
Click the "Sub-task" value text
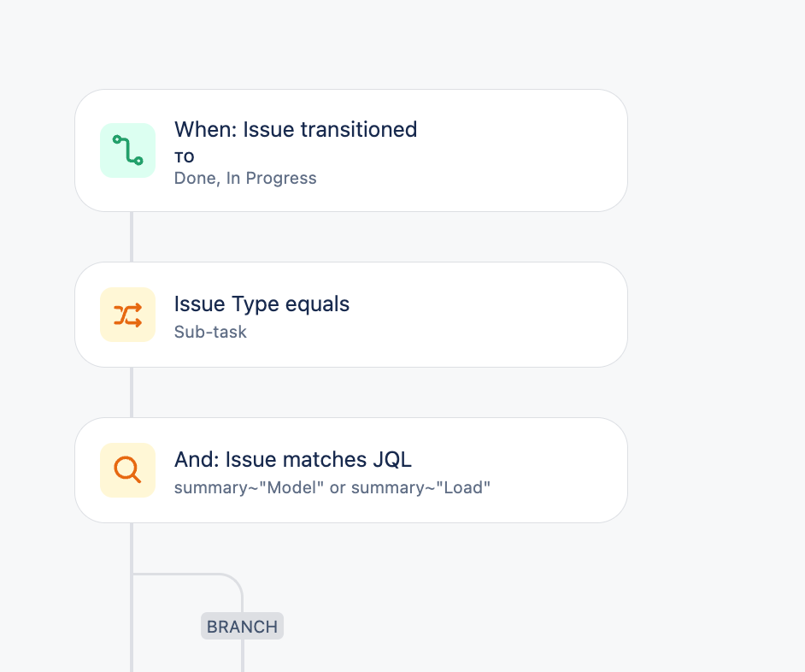click(x=210, y=332)
